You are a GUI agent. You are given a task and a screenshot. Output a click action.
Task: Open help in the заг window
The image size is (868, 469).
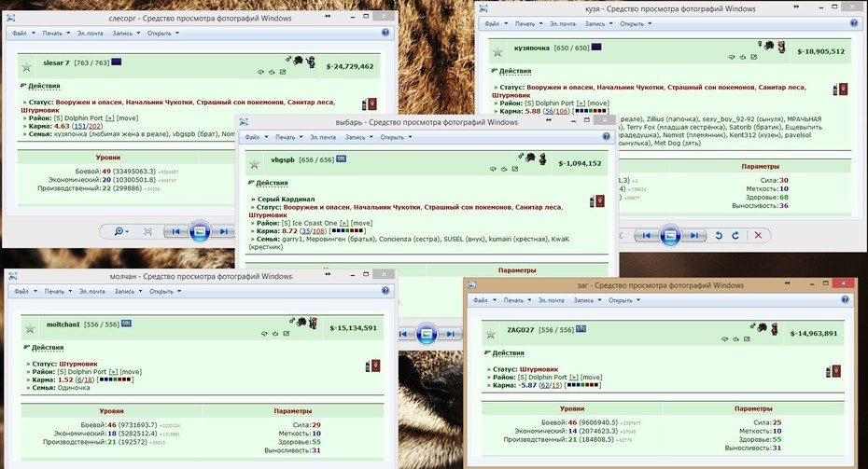click(x=845, y=299)
